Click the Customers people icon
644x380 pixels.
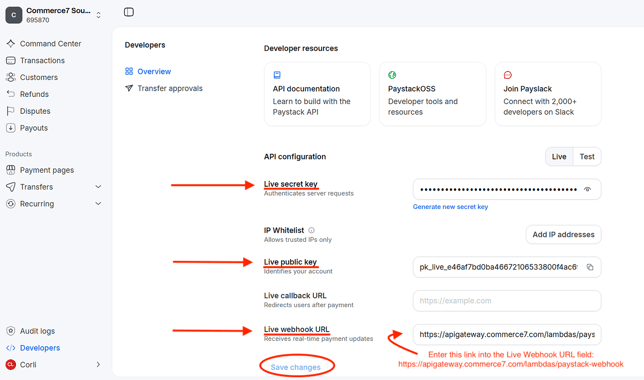[11, 77]
